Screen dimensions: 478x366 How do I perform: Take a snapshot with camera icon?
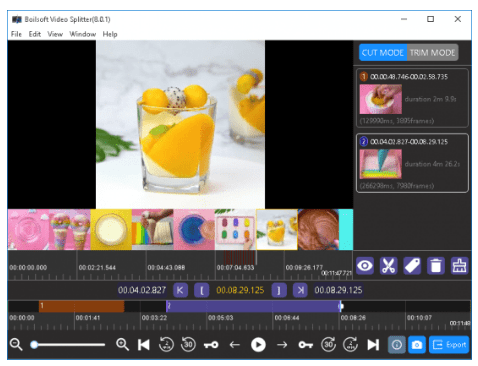point(417,345)
